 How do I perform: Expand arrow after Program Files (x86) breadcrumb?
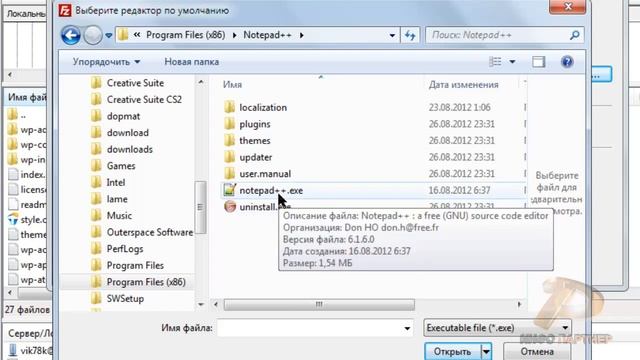234,35
